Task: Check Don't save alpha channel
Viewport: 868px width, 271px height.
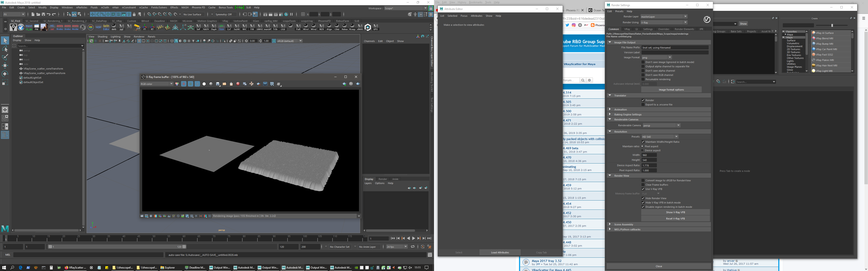Action: 643,71
